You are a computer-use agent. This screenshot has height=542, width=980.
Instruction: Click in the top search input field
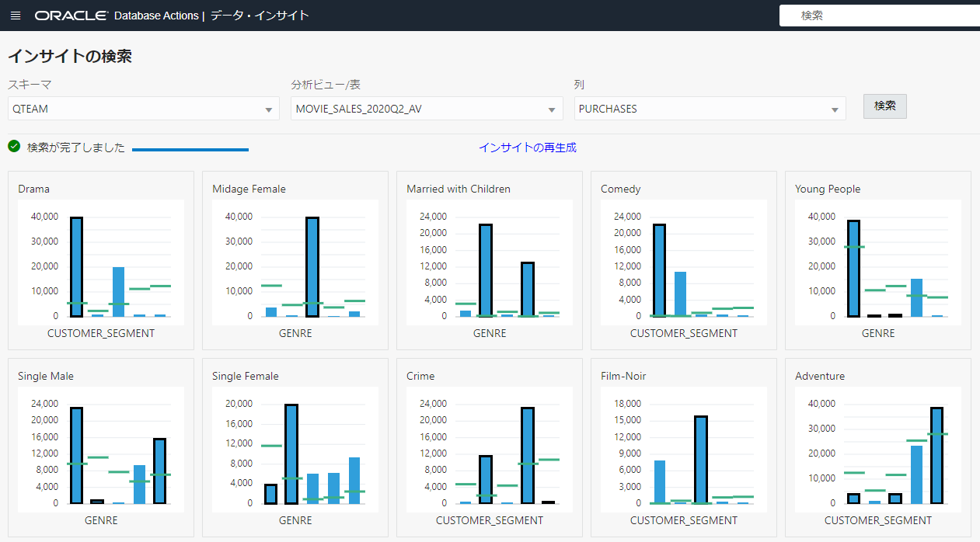pyautogui.click(x=878, y=16)
